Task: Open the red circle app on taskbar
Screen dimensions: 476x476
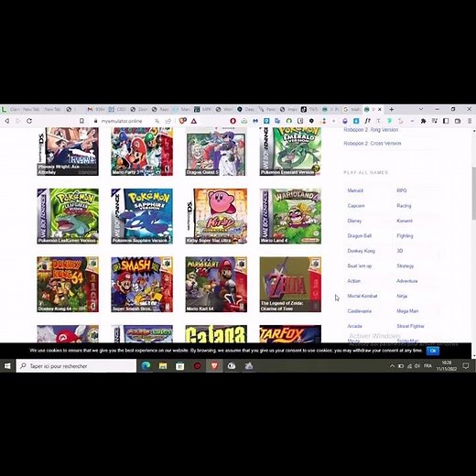Action: pos(197,366)
